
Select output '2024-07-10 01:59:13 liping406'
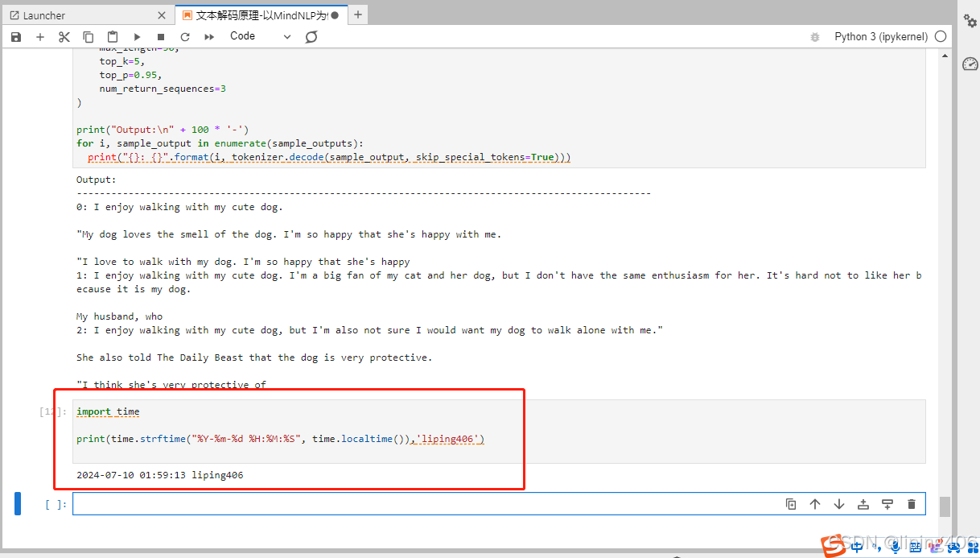(159, 475)
